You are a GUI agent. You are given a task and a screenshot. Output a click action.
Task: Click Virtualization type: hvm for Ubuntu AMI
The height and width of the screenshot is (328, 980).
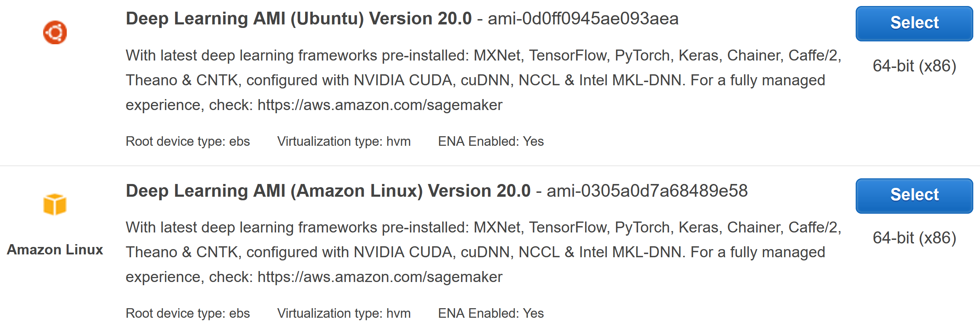click(344, 141)
